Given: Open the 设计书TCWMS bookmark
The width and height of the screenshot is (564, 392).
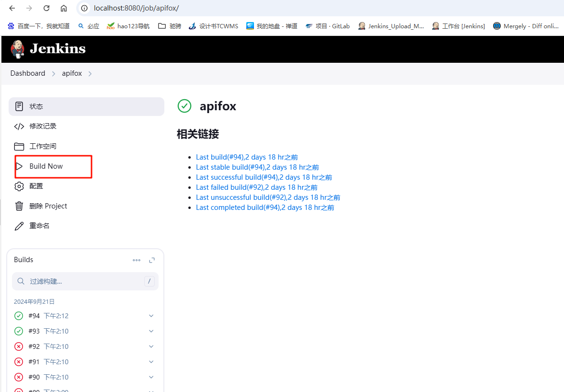Looking at the screenshot, I should click(213, 26).
